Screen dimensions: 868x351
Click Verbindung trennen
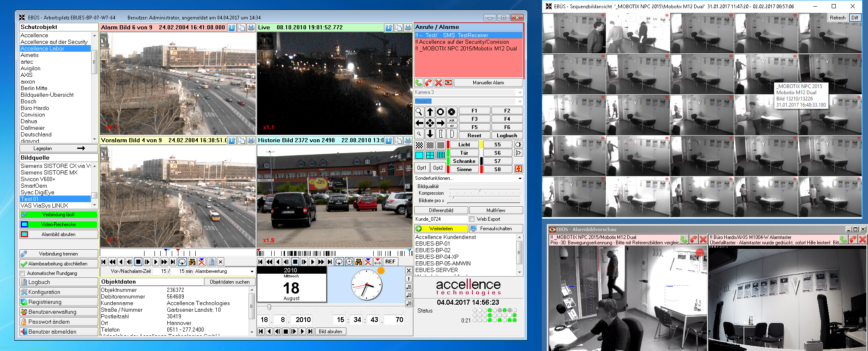point(59,254)
